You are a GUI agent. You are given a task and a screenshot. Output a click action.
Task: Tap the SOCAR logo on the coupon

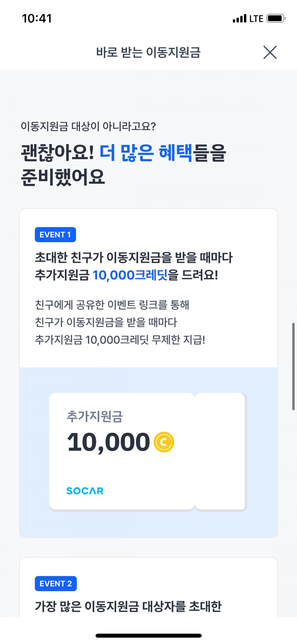pos(85,491)
